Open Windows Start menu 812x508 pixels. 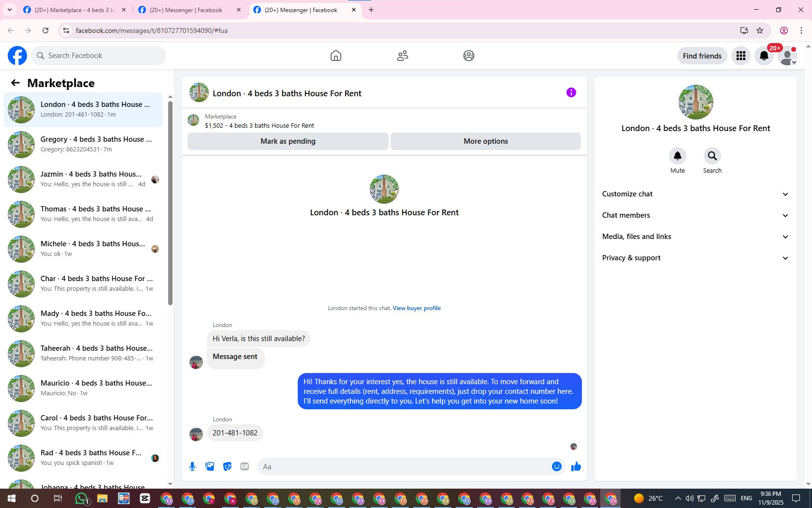tap(12, 498)
